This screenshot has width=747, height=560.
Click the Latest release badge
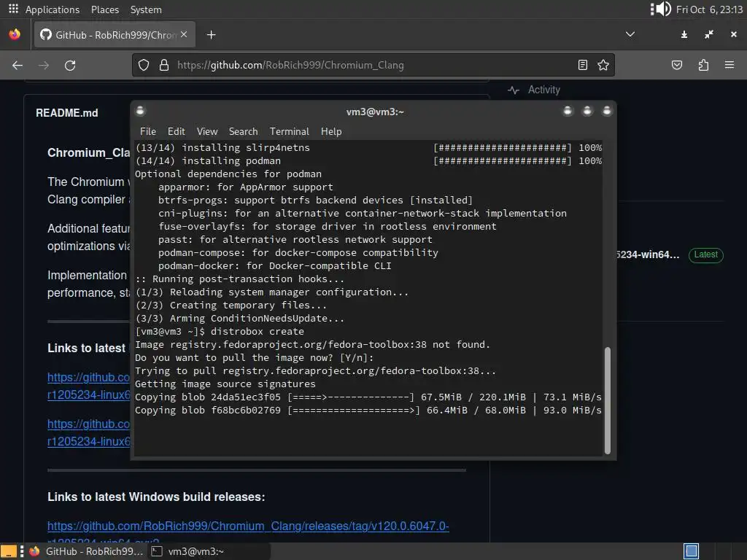point(705,254)
